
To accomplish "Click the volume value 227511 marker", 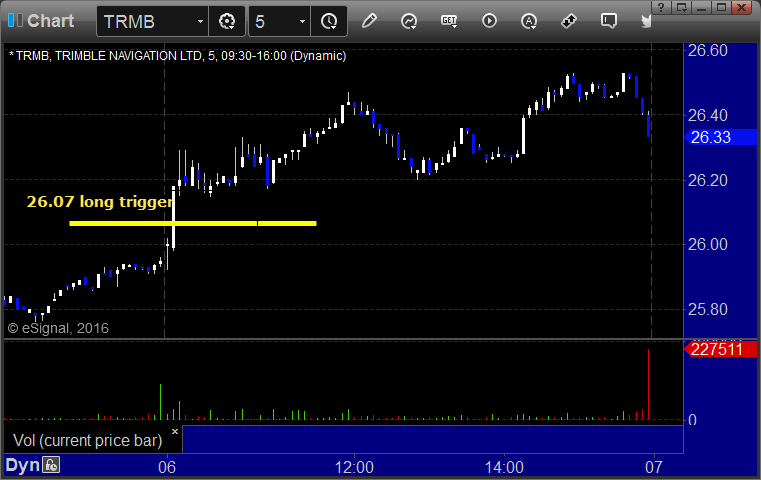I will point(720,349).
